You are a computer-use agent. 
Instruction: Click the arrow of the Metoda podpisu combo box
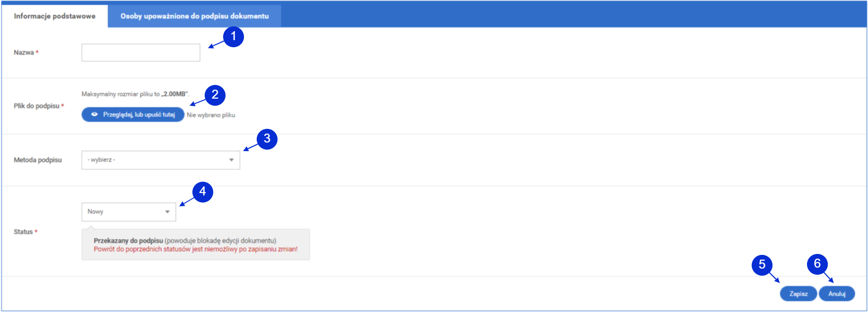tap(232, 160)
